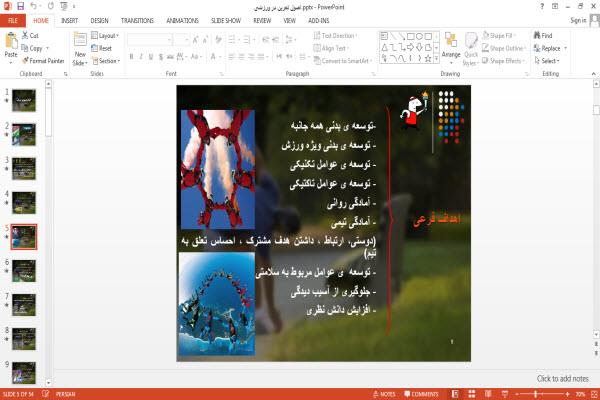
Task: Select Format Painter
Action: [x=43, y=61]
